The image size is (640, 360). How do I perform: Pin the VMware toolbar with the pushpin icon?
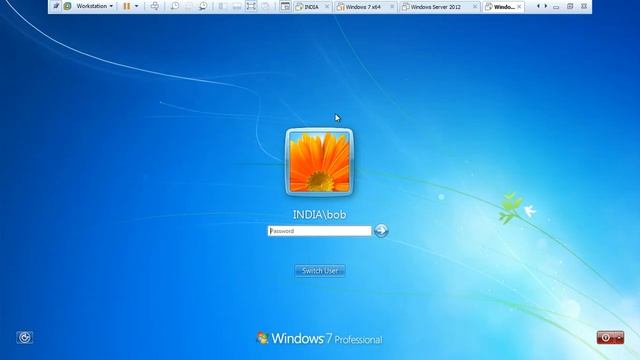[56, 6]
